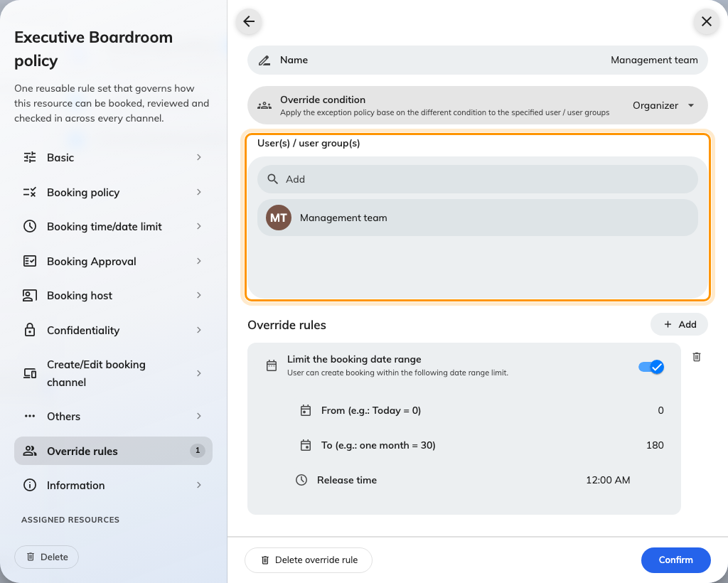Screen dimensions: 728x583
Task: Click the clock icon next to Booking time/date limit
Action: (30, 227)
